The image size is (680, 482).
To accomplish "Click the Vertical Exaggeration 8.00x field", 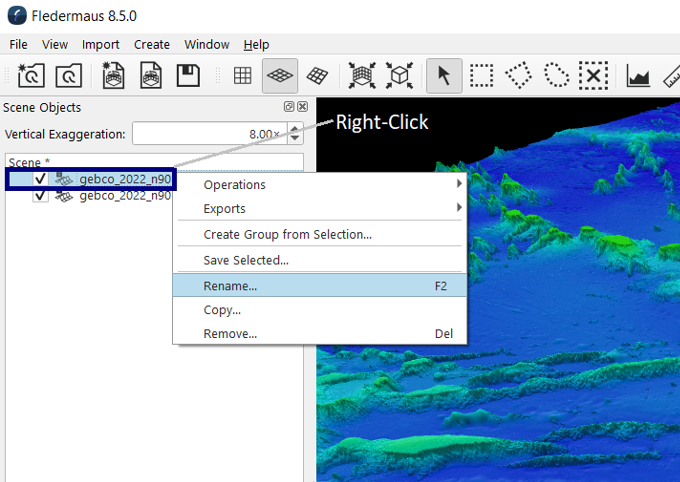I will [211, 134].
